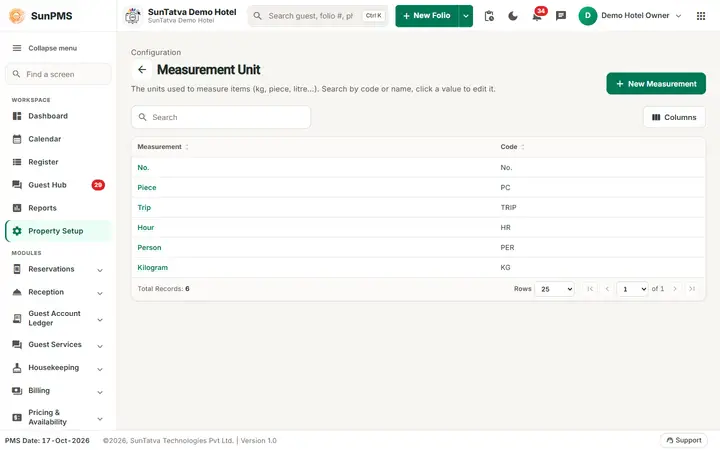Click the Guest Hub sidebar icon
This screenshot has width=720, height=450.
tap(17, 185)
